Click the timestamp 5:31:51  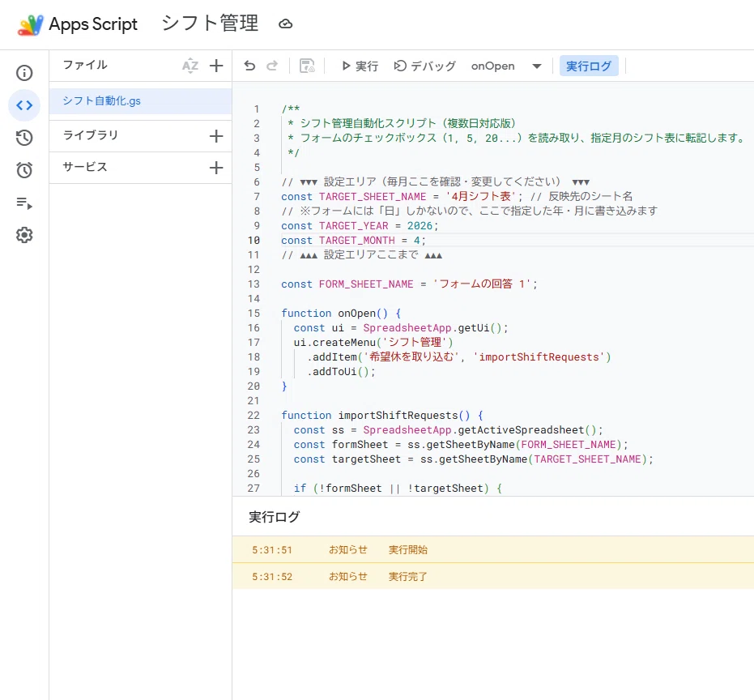272,550
